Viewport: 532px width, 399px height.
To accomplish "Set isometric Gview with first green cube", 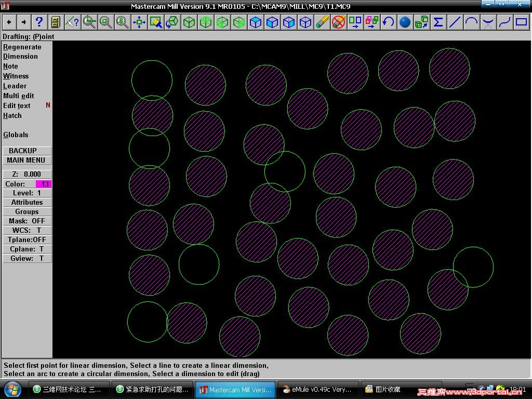I will click(x=189, y=22).
